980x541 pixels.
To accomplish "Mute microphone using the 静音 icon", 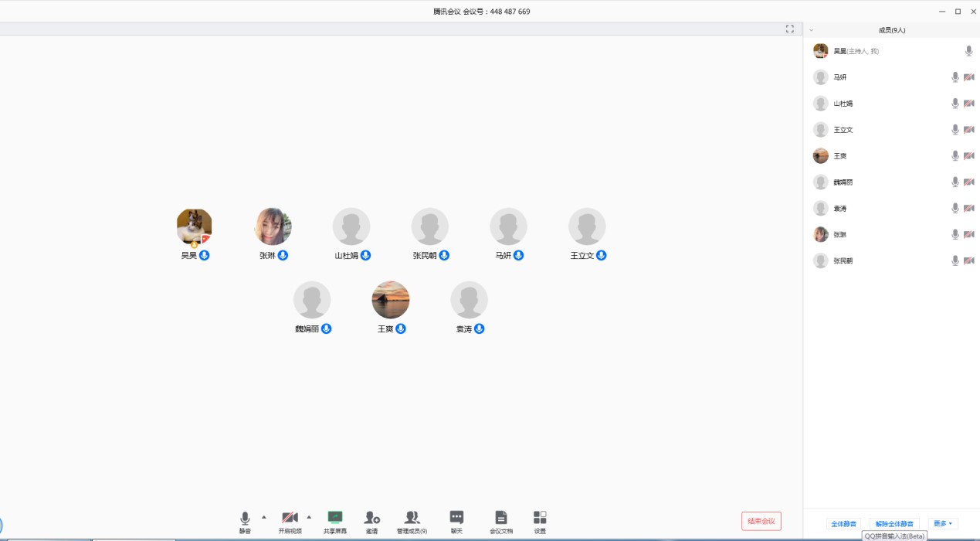I will click(245, 519).
